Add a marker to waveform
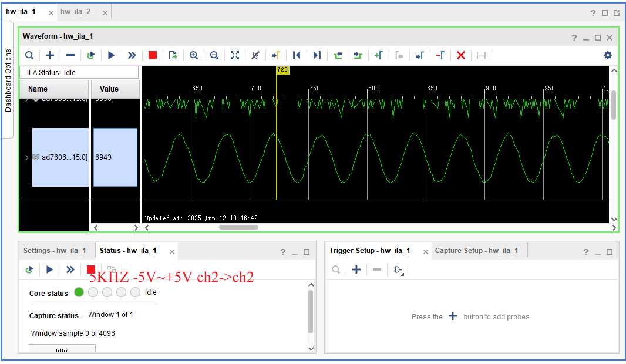This screenshot has height=364, width=626. click(379, 55)
